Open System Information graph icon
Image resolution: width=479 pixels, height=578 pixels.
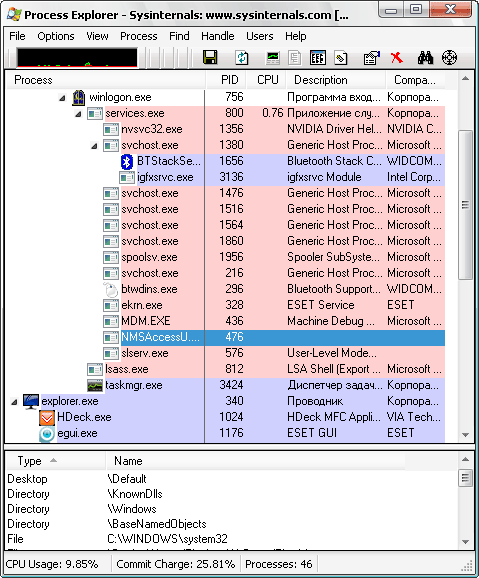point(273,58)
